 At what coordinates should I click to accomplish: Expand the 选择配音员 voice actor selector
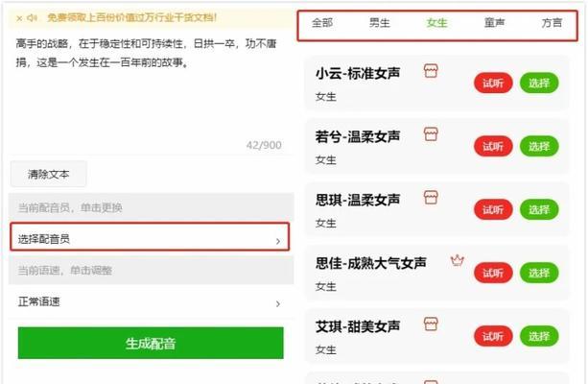pyautogui.click(x=150, y=237)
